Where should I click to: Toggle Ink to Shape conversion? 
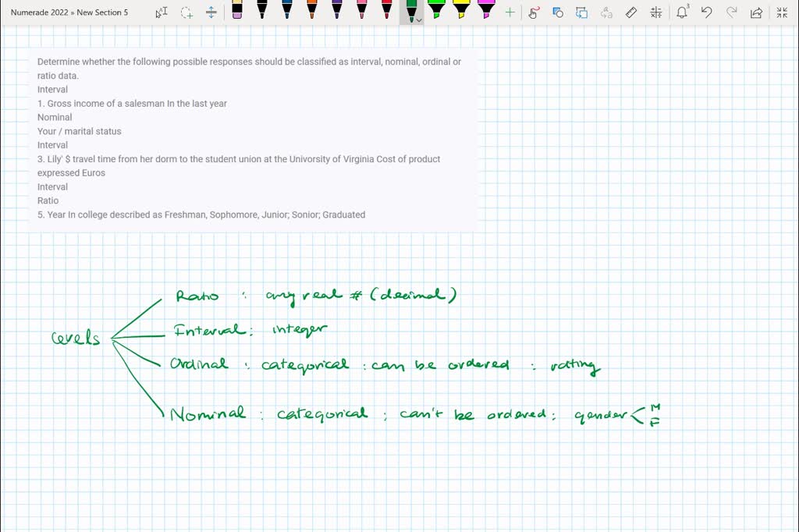click(556, 12)
